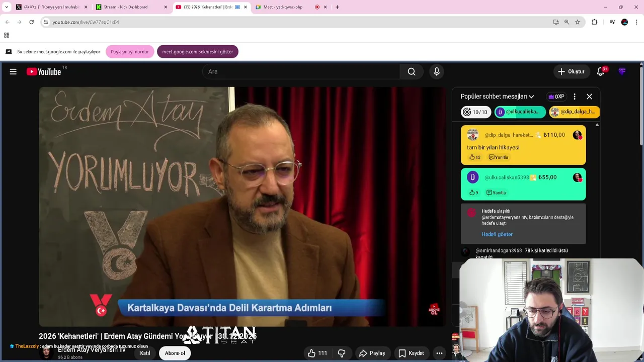This screenshot has width=644, height=362.
Task: Click meet.google.com sekmesini göster button
Action: click(198, 52)
